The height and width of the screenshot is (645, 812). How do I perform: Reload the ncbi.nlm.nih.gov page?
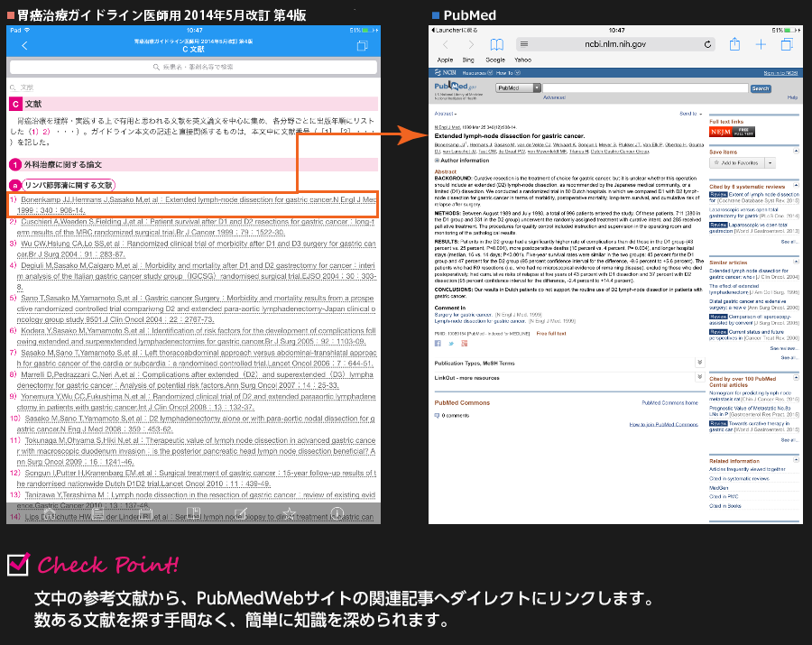[707, 44]
